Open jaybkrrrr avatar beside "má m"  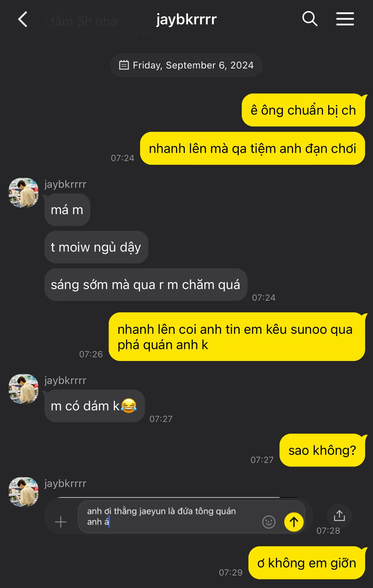(24, 193)
